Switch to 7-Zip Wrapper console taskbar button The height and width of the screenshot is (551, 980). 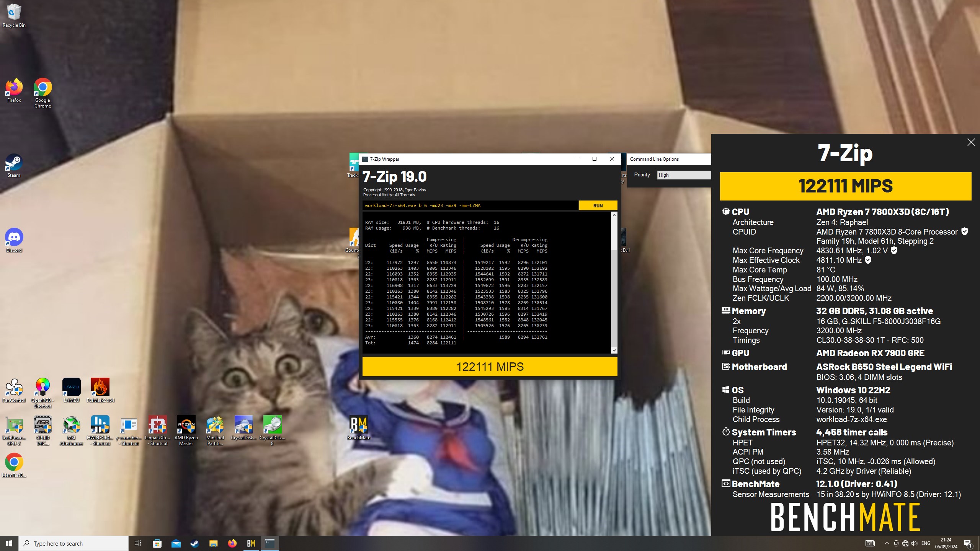[270, 543]
